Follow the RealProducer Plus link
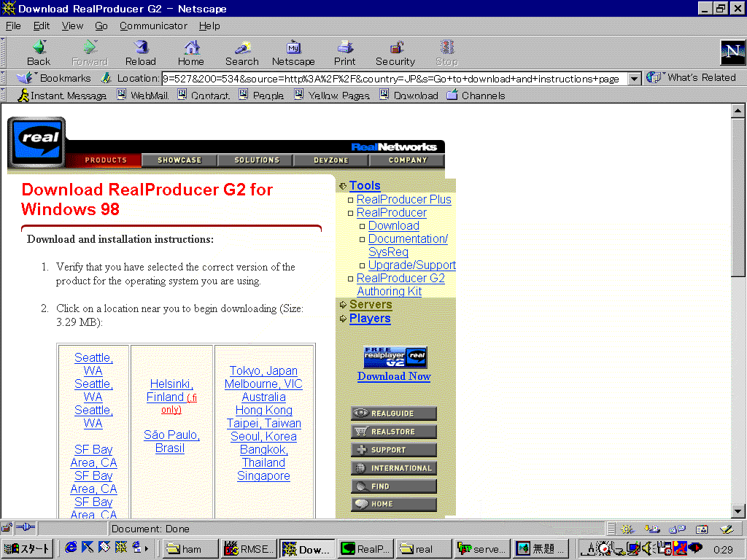This screenshot has width=747, height=560. tap(403, 200)
